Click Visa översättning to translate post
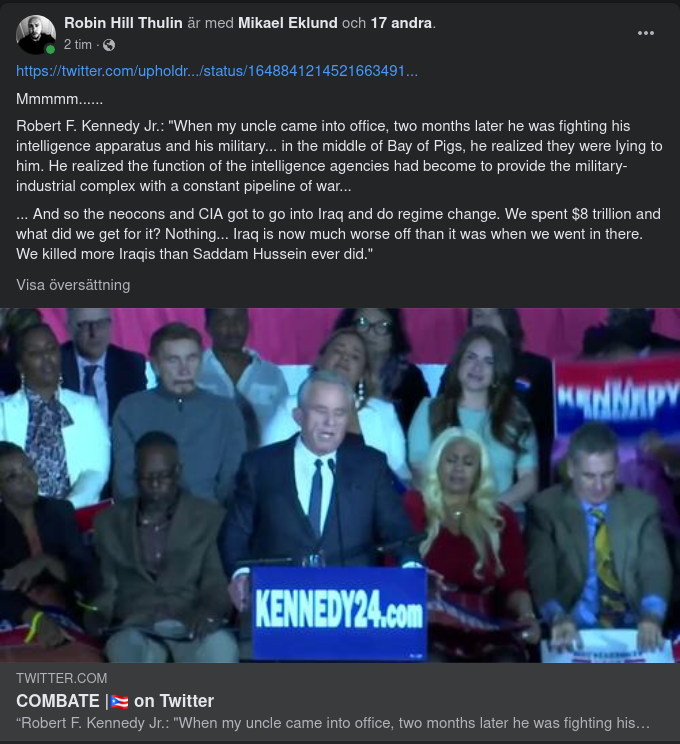 (x=73, y=285)
